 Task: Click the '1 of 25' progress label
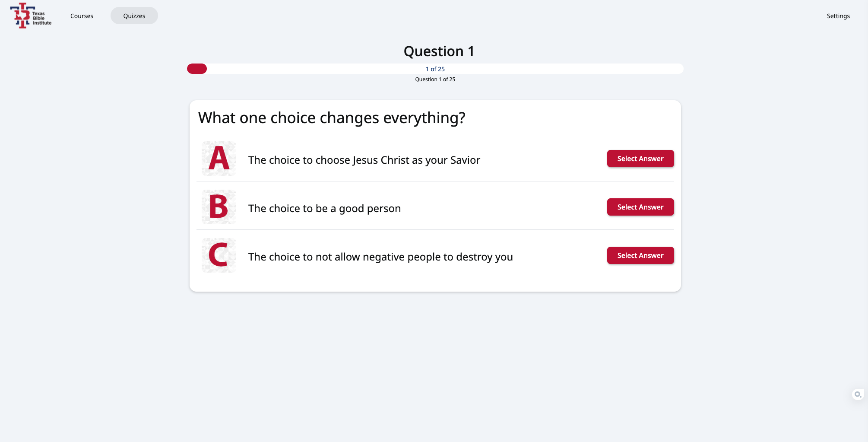(435, 69)
